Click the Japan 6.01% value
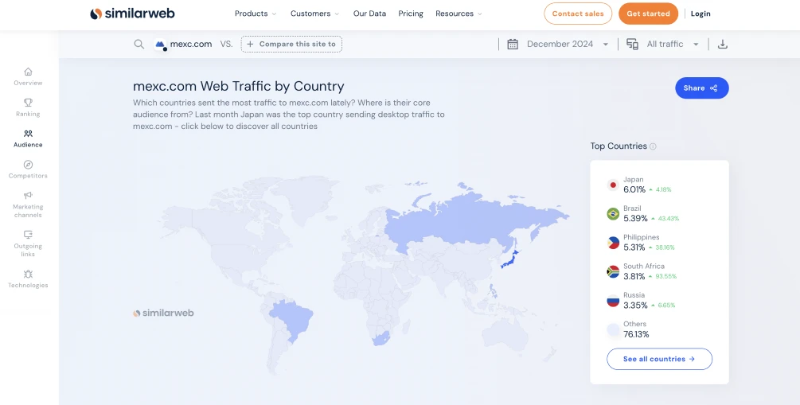Viewport: 800px width, 405px height. (634, 190)
